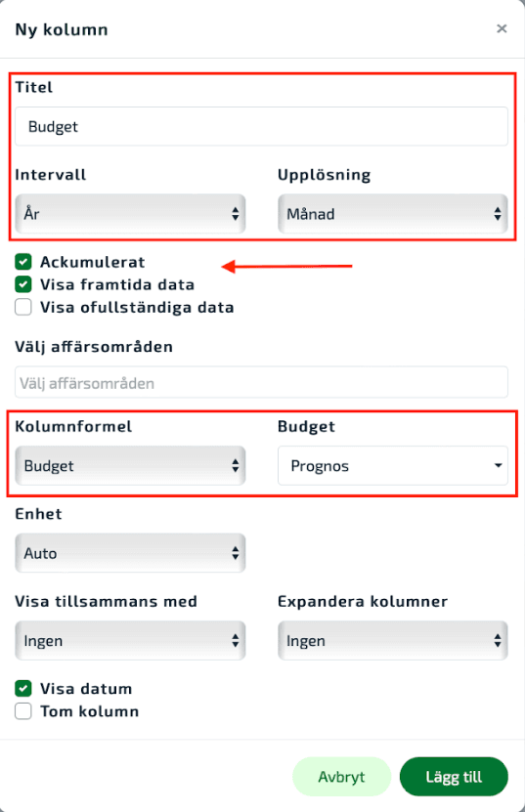This screenshot has width=525, height=812.
Task: Uncheck the Ackumulerat checkbox
Action: (x=23, y=262)
